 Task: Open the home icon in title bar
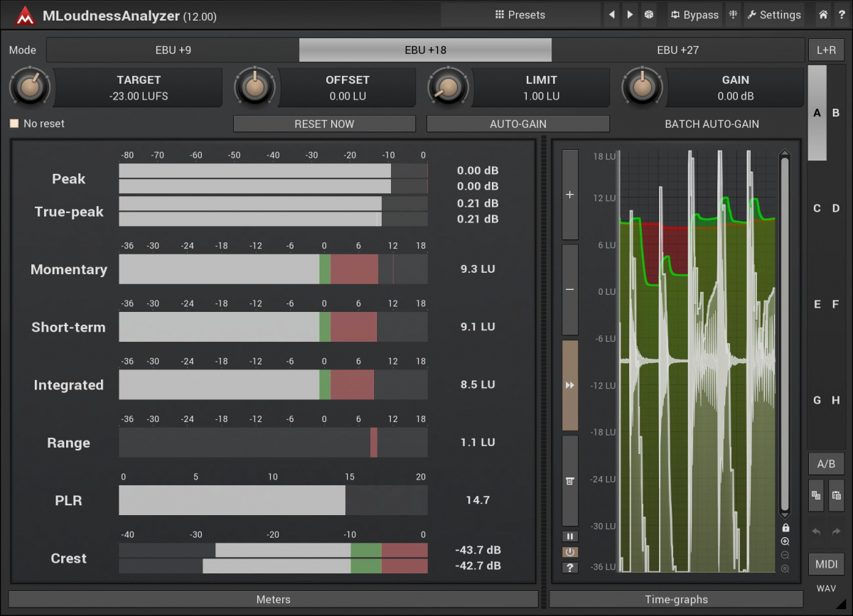coord(823,14)
